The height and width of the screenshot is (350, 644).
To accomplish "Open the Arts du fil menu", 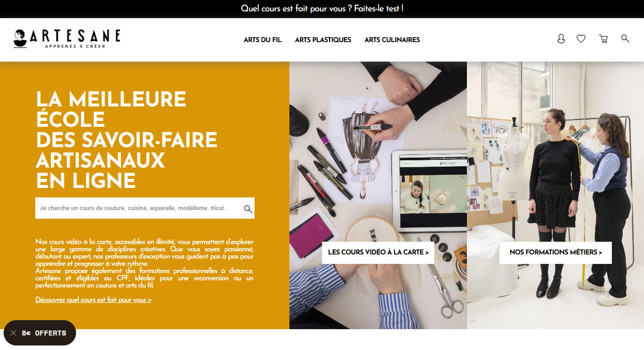I will point(263,40).
